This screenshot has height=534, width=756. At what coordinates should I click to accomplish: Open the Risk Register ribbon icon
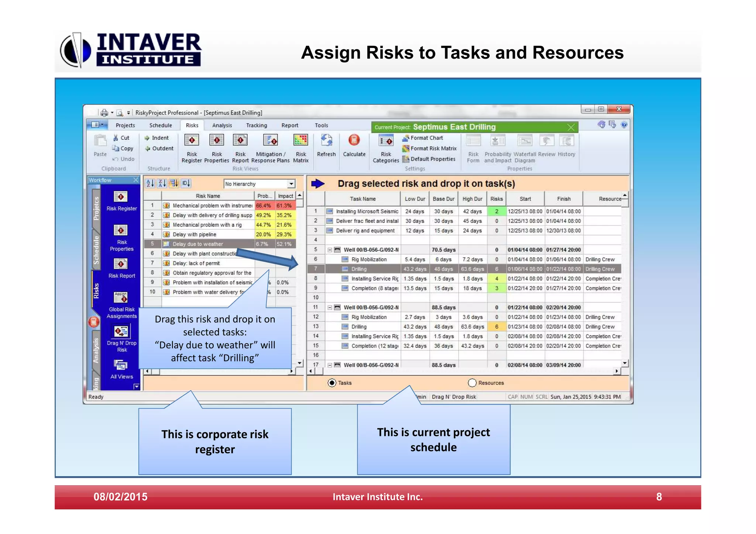point(192,149)
